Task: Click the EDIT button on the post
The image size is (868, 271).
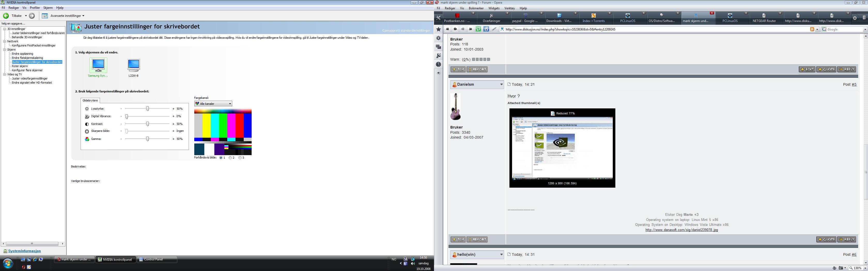Action: (x=807, y=69)
